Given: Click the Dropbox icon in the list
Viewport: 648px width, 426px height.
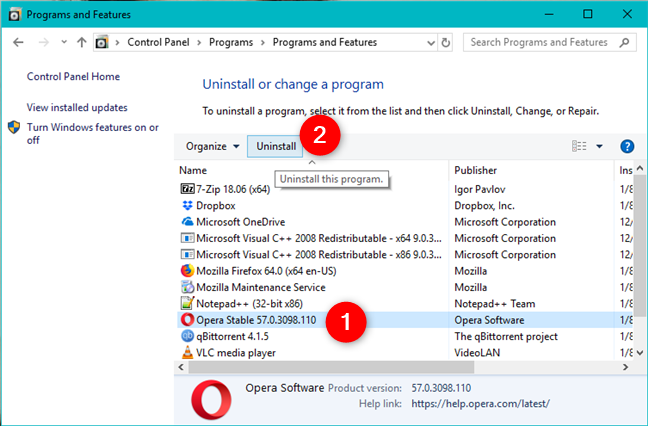Looking at the screenshot, I should click(x=187, y=205).
